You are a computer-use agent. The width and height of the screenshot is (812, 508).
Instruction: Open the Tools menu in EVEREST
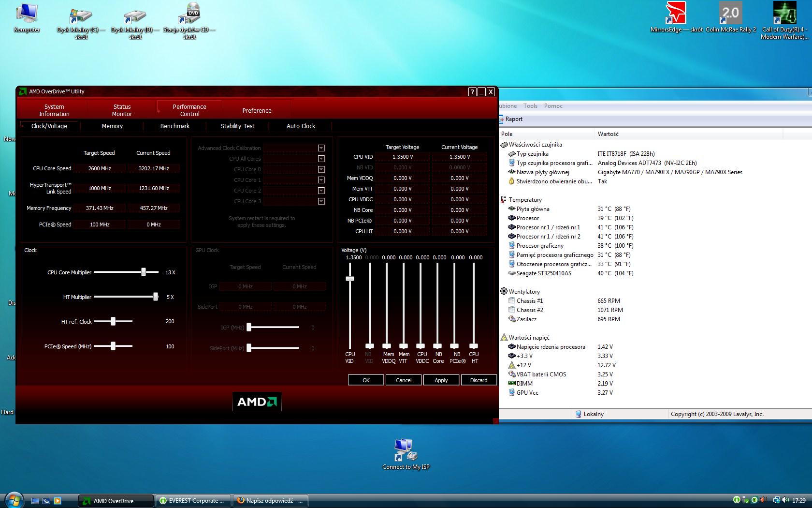point(530,106)
